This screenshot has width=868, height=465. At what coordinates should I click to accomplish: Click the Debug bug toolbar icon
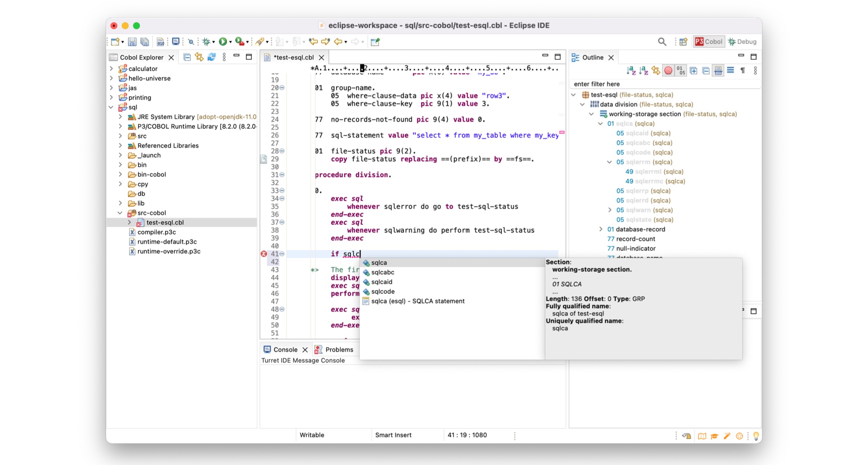[x=206, y=42]
